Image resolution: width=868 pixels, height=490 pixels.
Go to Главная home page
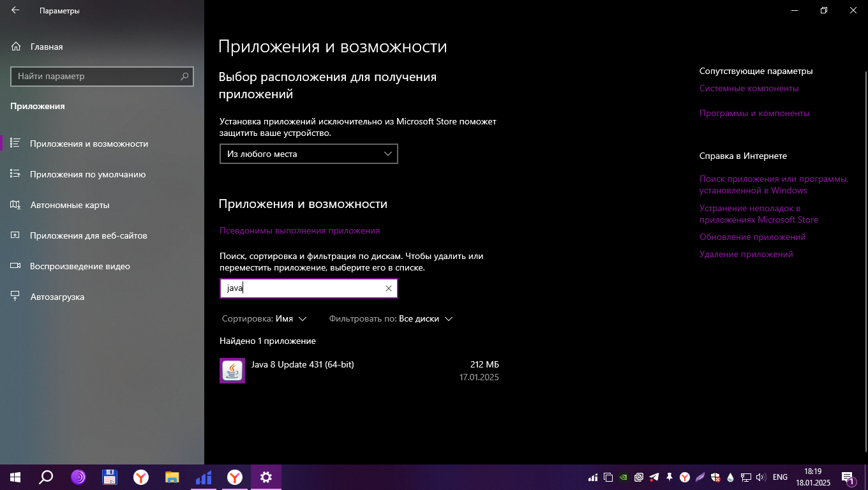click(x=46, y=47)
